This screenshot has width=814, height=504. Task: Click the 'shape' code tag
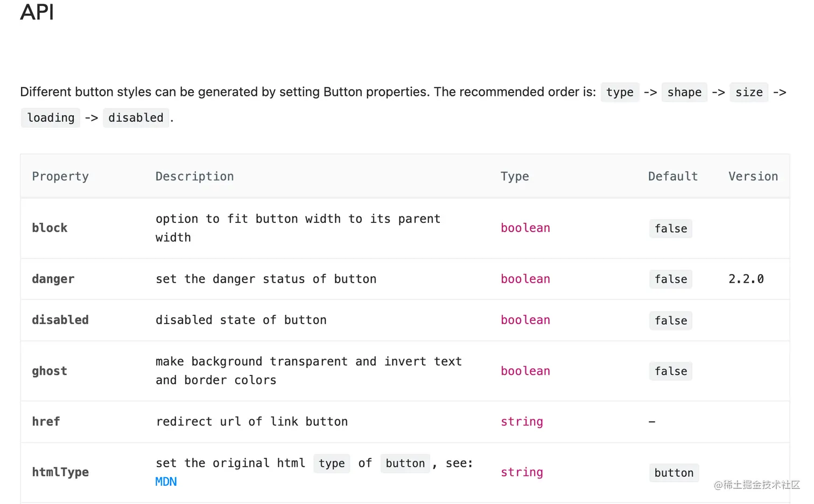684,92
